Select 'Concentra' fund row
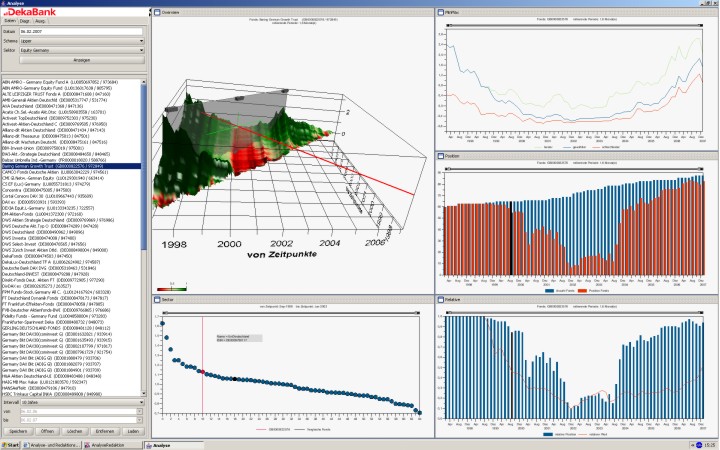Image resolution: width=720 pixels, height=450 pixels. (x=72, y=190)
